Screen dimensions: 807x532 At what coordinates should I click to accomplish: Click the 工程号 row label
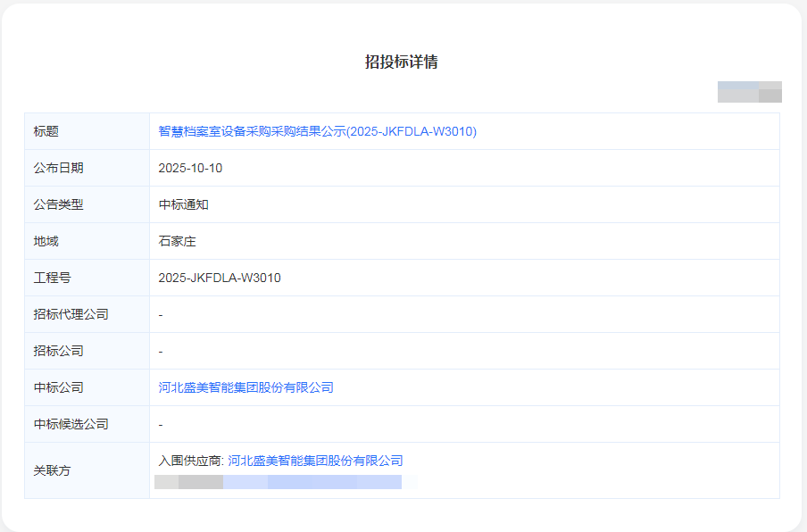(52, 278)
